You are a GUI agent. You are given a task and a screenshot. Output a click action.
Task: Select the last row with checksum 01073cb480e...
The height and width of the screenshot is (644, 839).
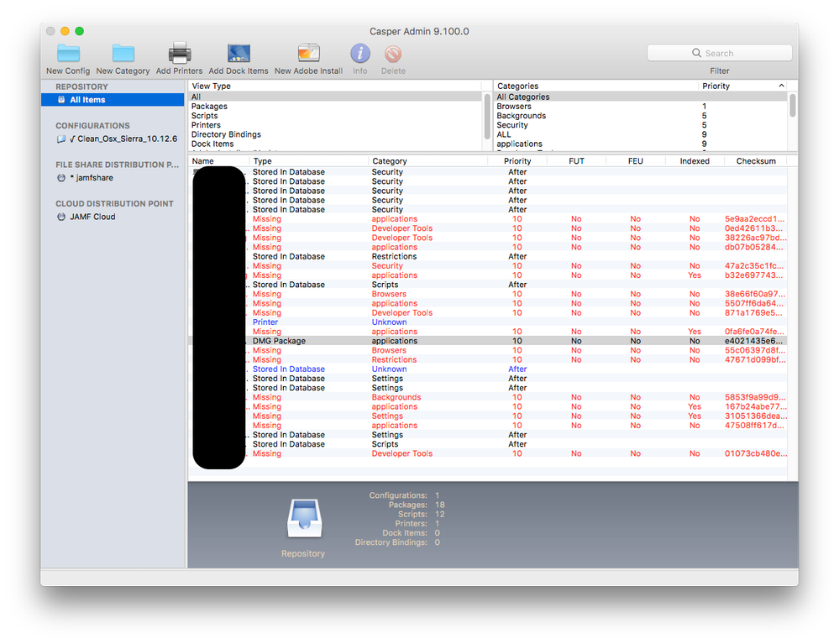coord(488,453)
